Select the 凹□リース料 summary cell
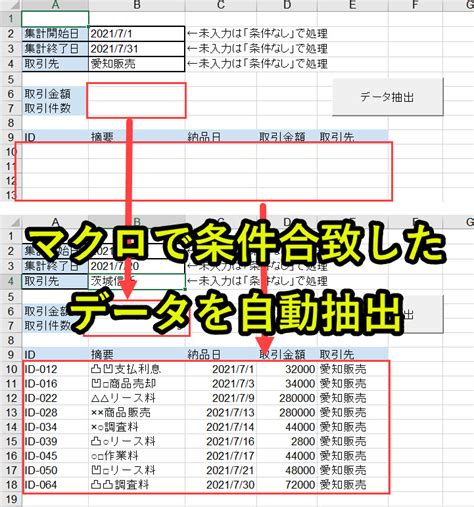The image size is (474, 507). click(x=137, y=470)
